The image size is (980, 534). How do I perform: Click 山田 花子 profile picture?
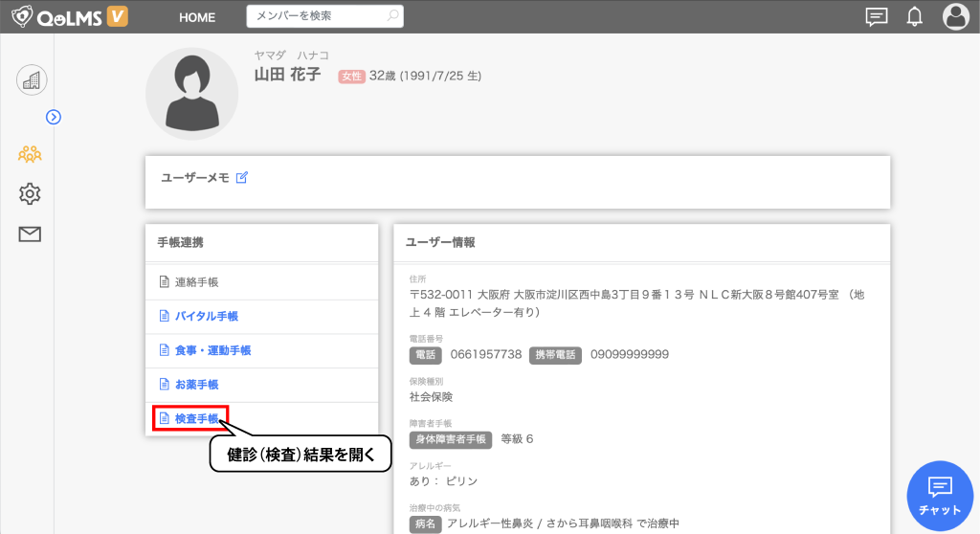coord(191,94)
